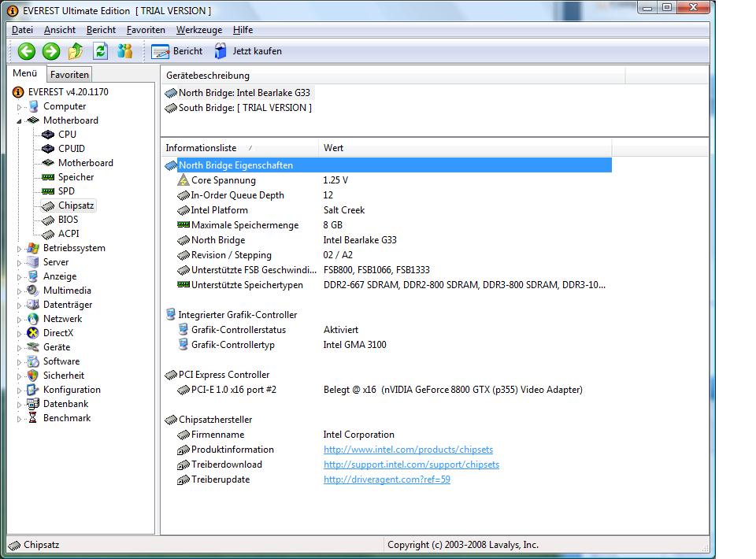The width and height of the screenshot is (756, 559).
Task: Click the Geräte icon in tree
Action: pyautogui.click(x=33, y=347)
